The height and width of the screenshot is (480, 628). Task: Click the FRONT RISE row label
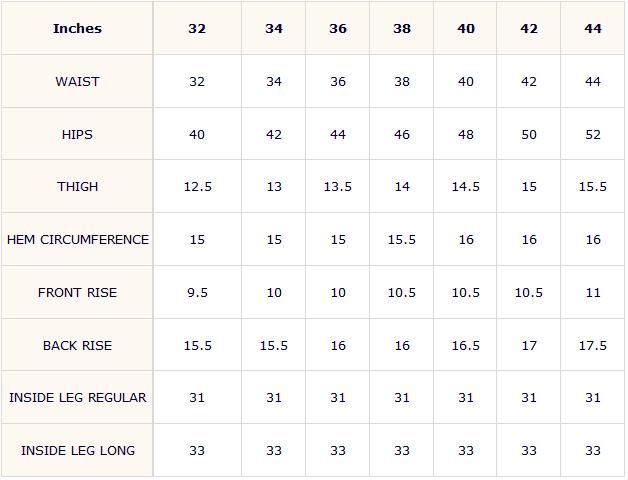point(77,292)
